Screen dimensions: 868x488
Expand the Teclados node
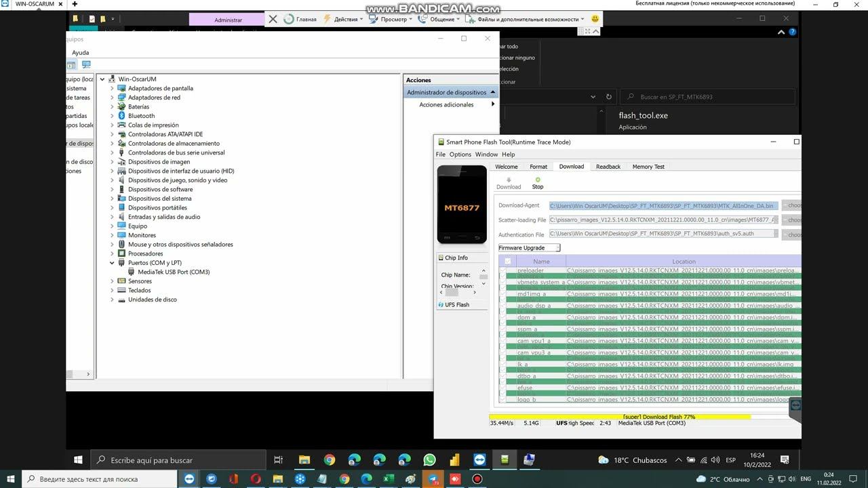pyautogui.click(x=113, y=290)
